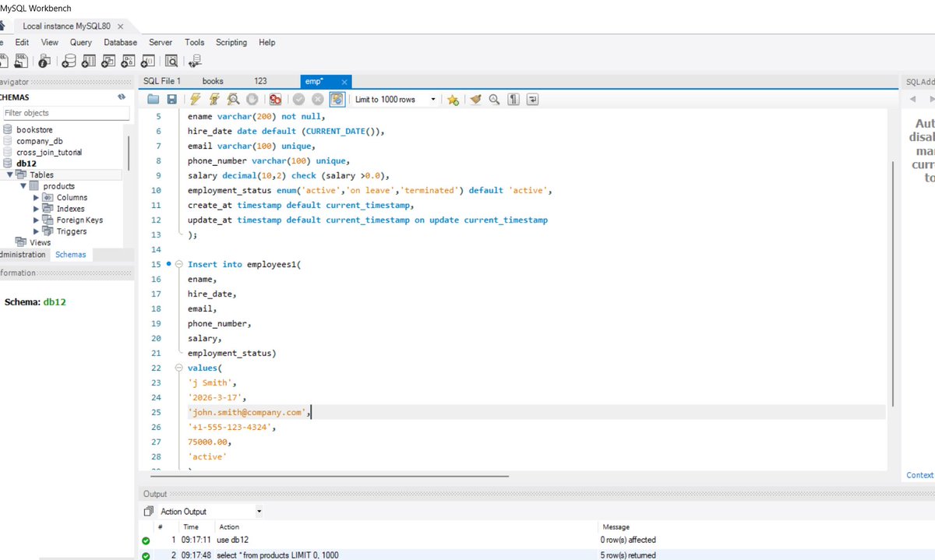Reconnect to DBMS toolbar icon
The image size is (935, 560).
point(195,60)
